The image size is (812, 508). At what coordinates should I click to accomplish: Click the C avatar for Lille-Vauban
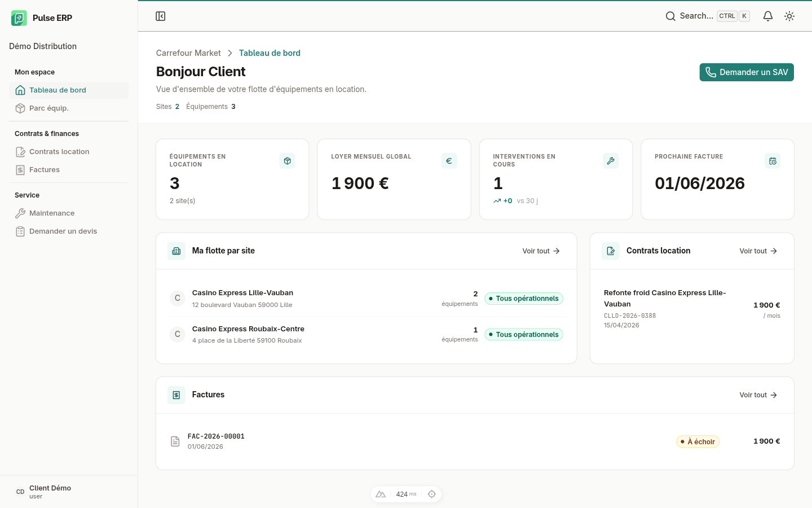pyautogui.click(x=178, y=298)
